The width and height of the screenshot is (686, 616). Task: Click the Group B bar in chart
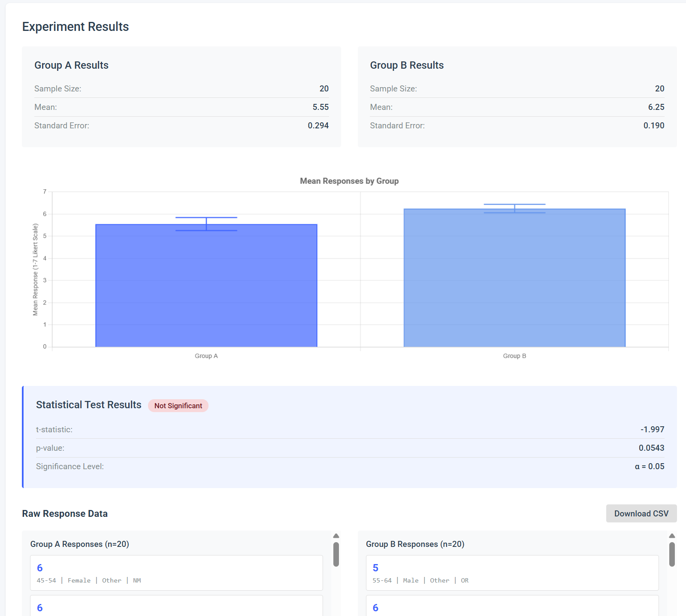[x=514, y=278]
